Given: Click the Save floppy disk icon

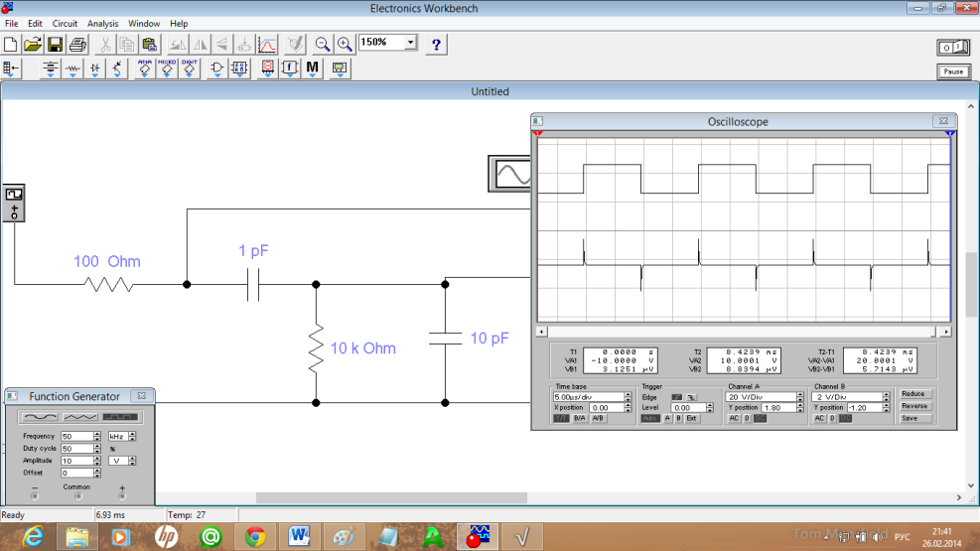Looking at the screenshot, I should coord(56,45).
